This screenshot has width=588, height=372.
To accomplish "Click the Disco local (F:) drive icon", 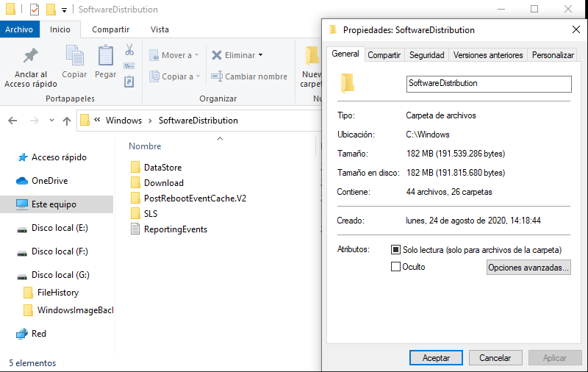I will pos(22,253).
